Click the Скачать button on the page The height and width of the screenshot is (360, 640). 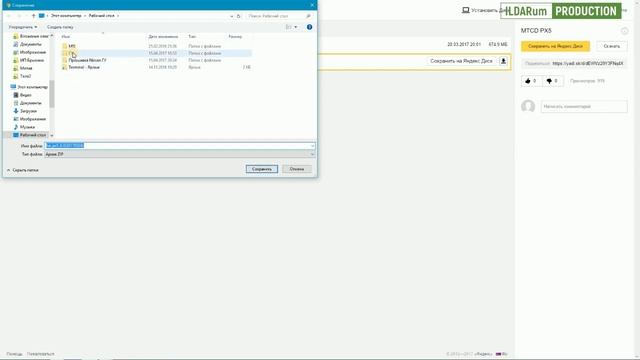611,46
